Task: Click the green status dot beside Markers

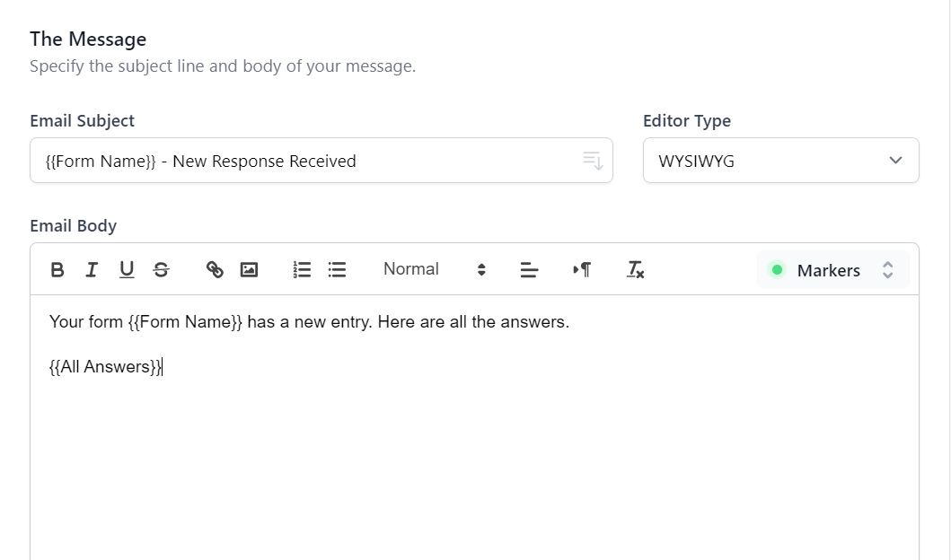Action: coord(775,269)
